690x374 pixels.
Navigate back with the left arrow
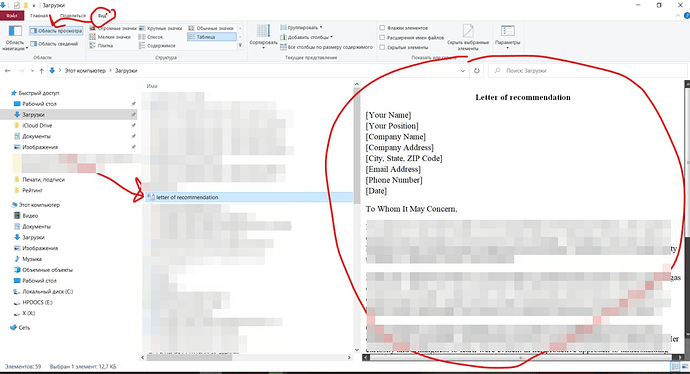[7, 70]
